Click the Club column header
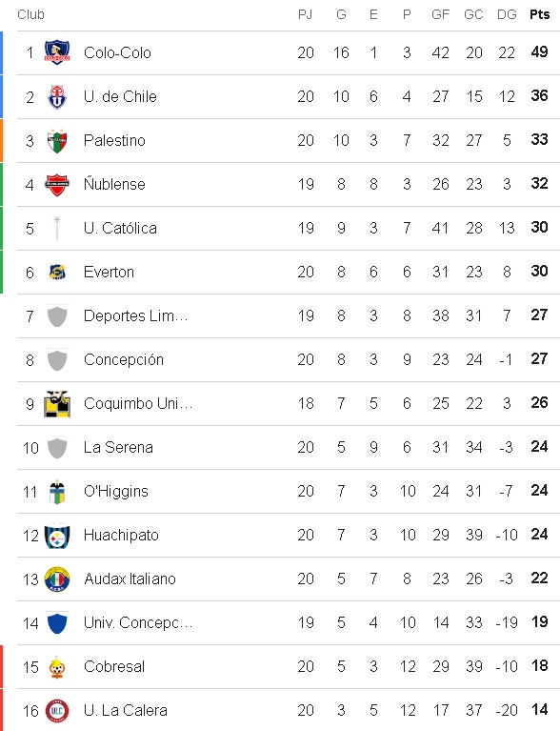Viewport: 560px width, 731px height. [x=30, y=14]
